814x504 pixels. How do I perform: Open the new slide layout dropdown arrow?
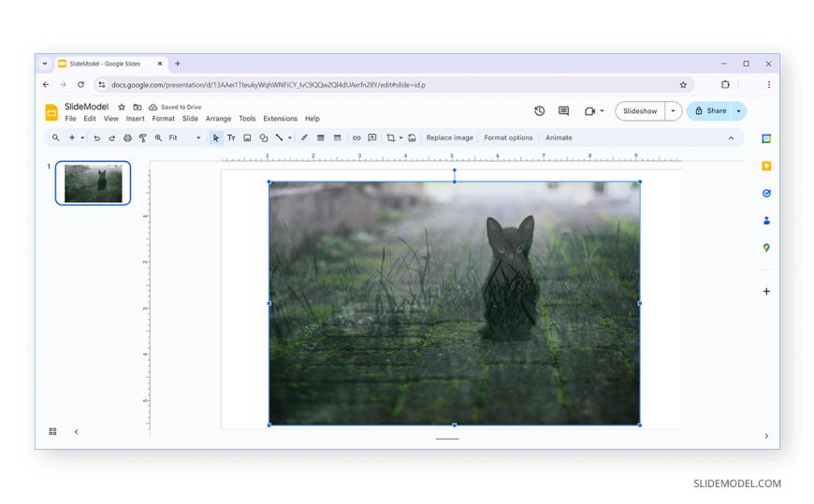[x=82, y=138]
